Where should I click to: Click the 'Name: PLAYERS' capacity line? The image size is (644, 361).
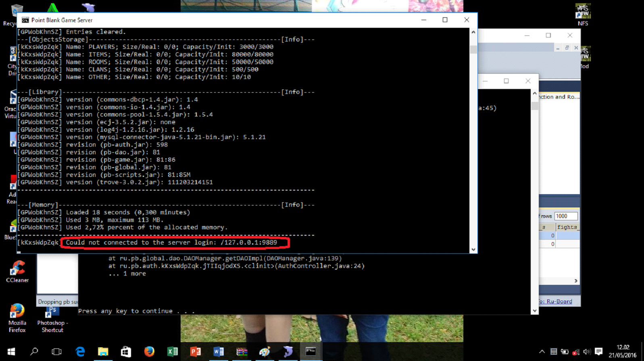(x=145, y=47)
